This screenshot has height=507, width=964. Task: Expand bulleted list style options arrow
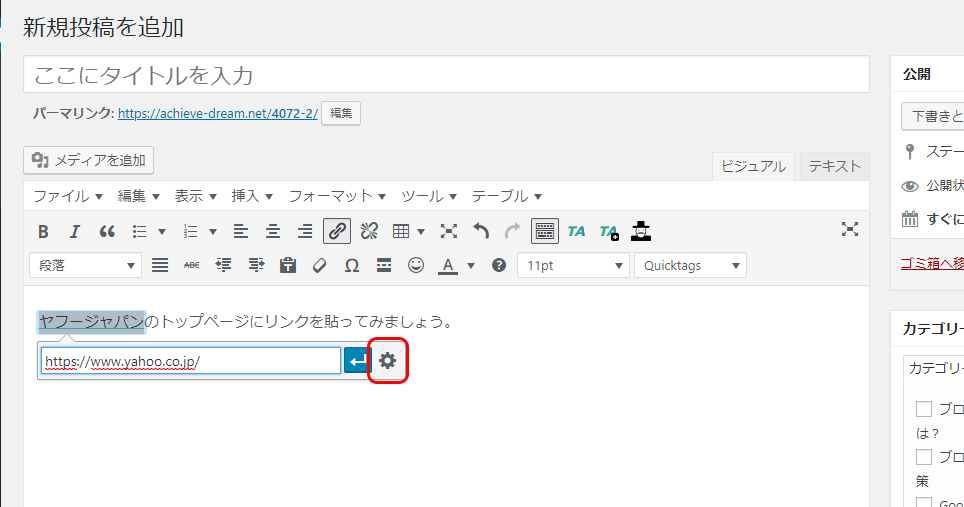coord(162,232)
